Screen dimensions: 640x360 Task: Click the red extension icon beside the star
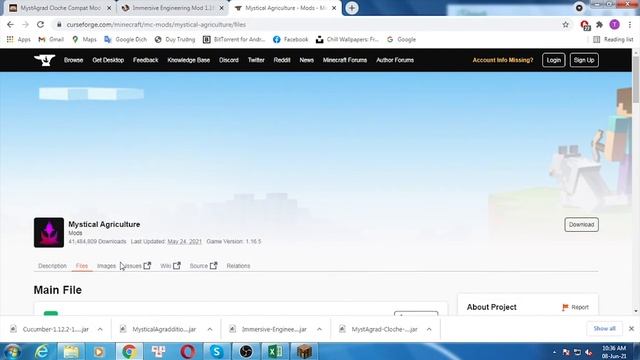point(584,25)
